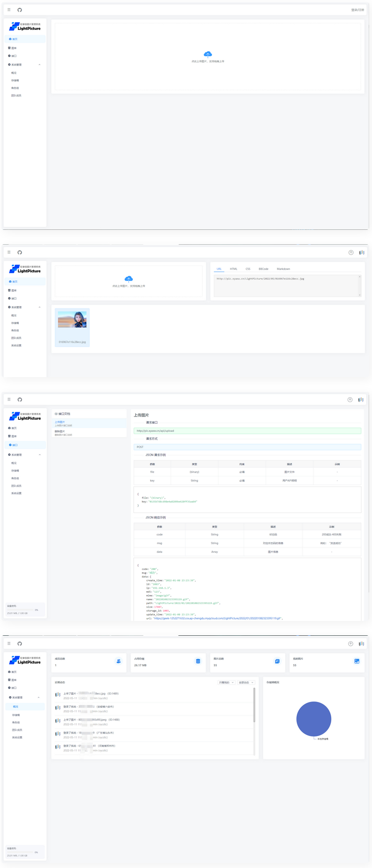Click hamburger menu icon in 登录/注册 header
Viewport: 372px width, 868px height.
coord(9,10)
